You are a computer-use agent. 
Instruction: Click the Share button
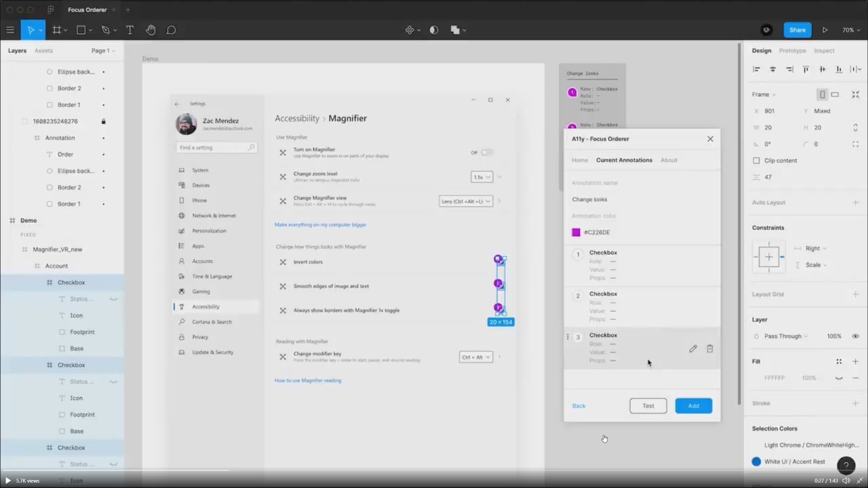point(797,30)
